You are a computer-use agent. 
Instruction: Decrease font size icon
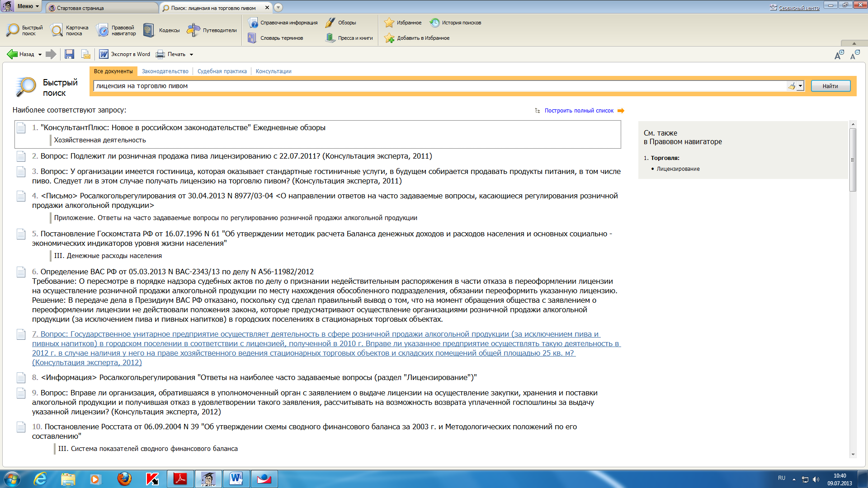click(x=855, y=55)
